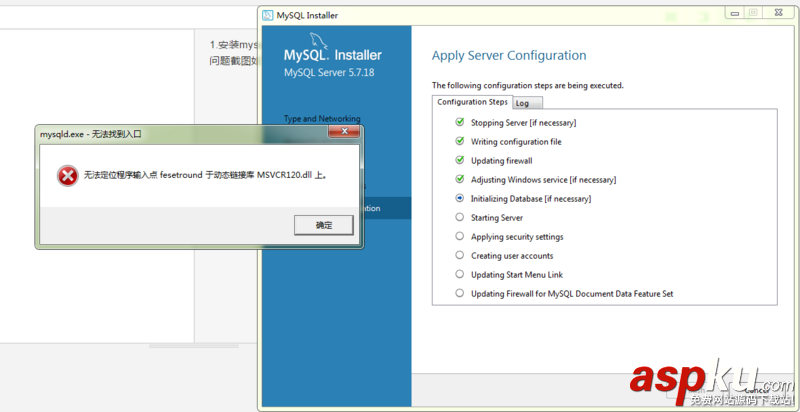Click the Updating Start Menu Link text
800x412 pixels.
[517, 275]
